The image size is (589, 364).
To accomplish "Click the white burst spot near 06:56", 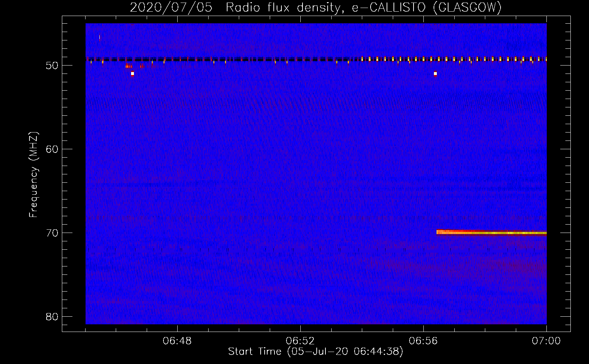I will [435, 74].
